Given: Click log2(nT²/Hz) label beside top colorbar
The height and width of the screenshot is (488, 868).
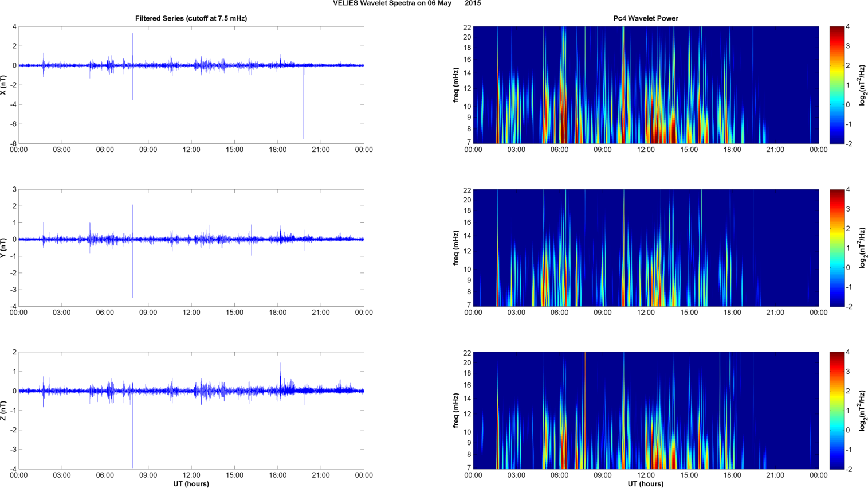Looking at the screenshot, I should (862, 85).
